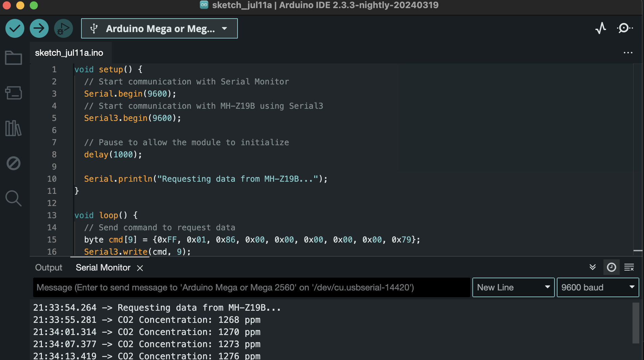Open the Serial Plotter waveform icon

[x=601, y=28]
